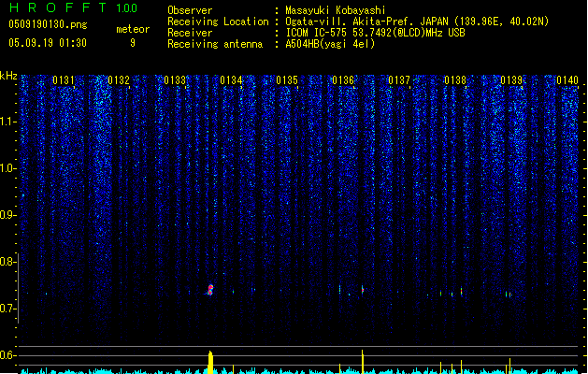Click the 0140 time marker
The image size is (588, 374).
[x=567, y=79]
